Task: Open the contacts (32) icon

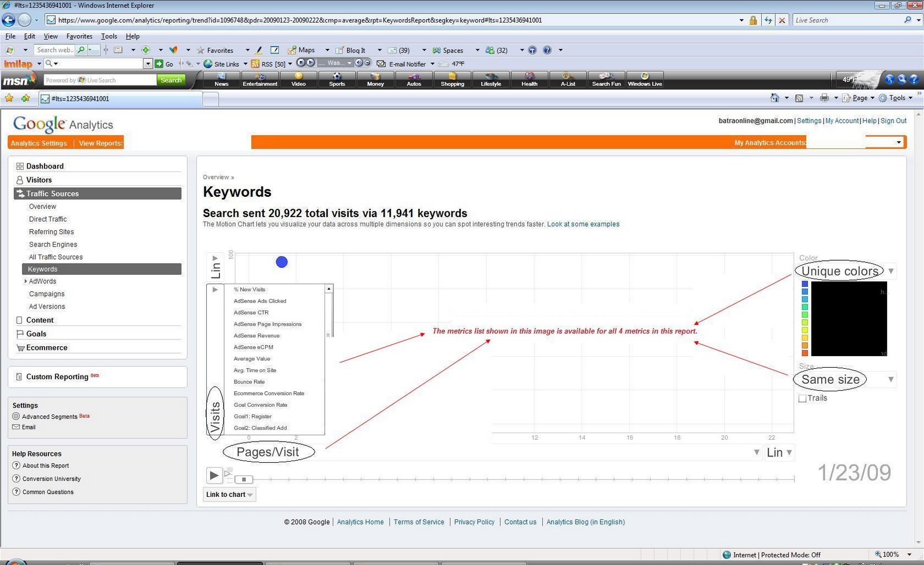Action: (497, 50)
